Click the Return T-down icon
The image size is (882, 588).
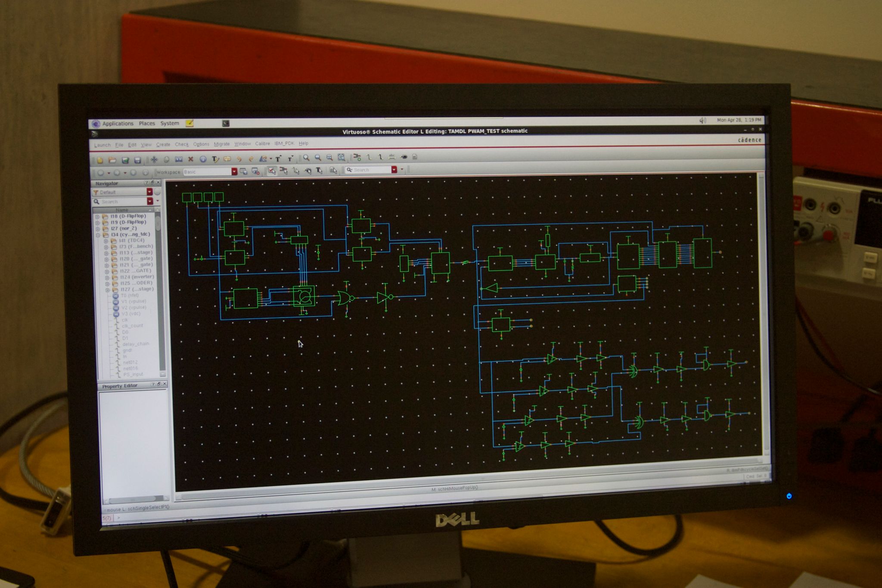tap(290, 159)
